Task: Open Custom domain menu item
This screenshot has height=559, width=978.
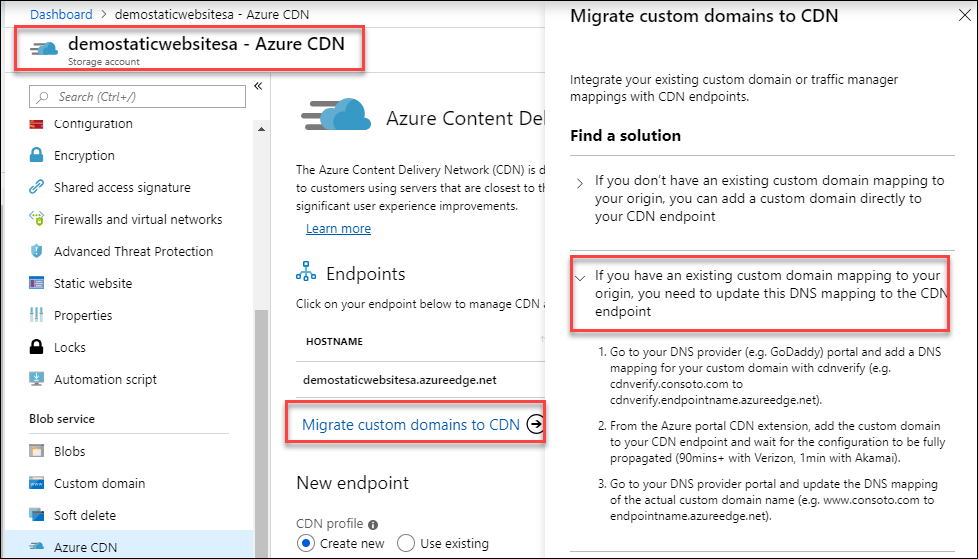Action: click(x=99, y=483)
